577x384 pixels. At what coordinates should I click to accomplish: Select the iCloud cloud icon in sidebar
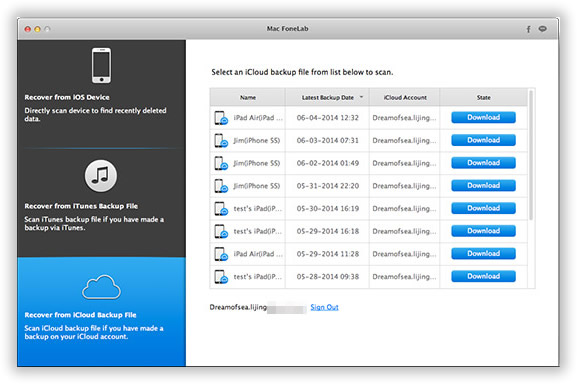101,287
